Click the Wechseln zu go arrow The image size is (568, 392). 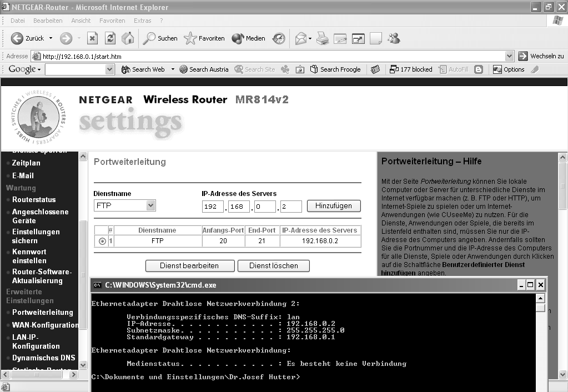[x=522, y=56]
